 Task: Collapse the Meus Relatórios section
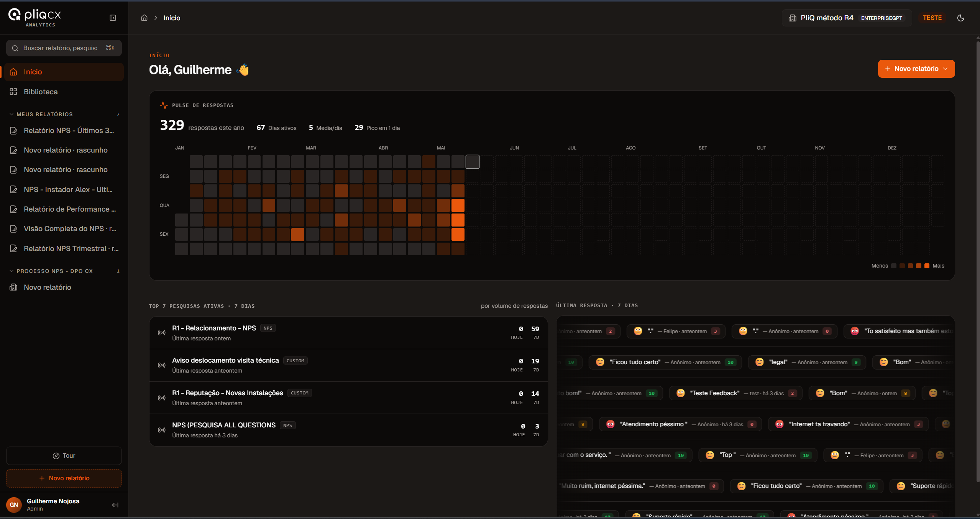pos(64,114)
